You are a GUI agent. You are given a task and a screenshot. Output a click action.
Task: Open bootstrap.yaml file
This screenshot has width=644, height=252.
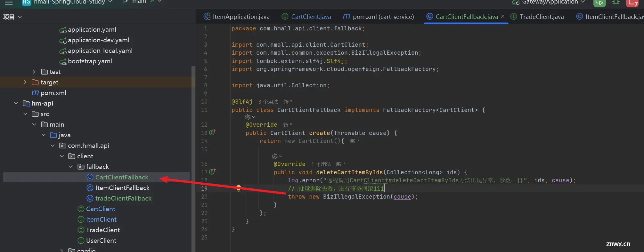coord(90,61)
